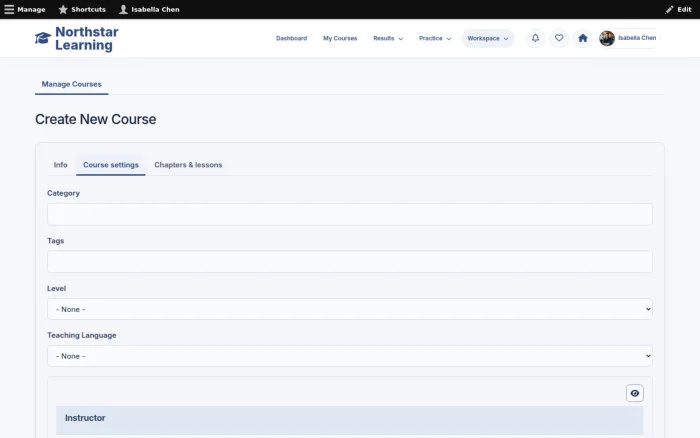Viewport: 700px width, 438px height.
Task: Click the home icon
Action: [x=583, y=38]
